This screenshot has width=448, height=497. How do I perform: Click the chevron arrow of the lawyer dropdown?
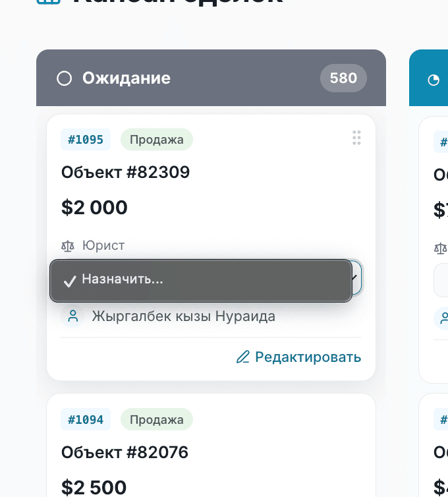[x=355, y=278]
